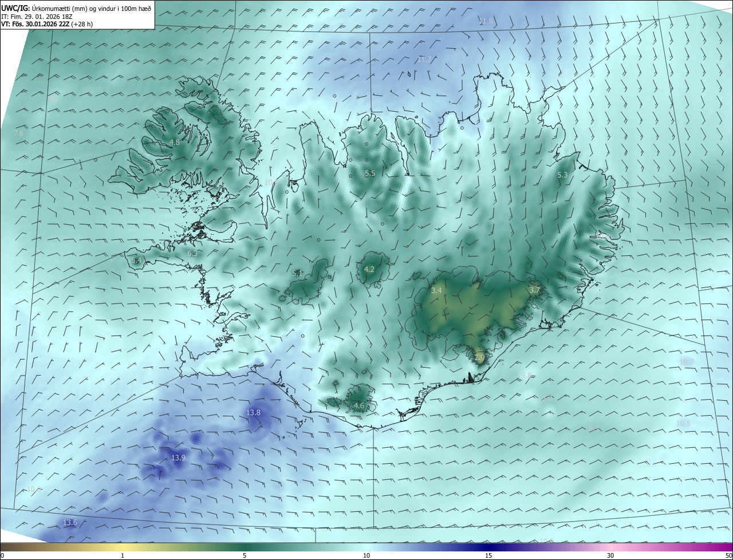Click the 11.7 value north of Iceland
This screenshot has height=560, width=733.
(x=424, y=59)
